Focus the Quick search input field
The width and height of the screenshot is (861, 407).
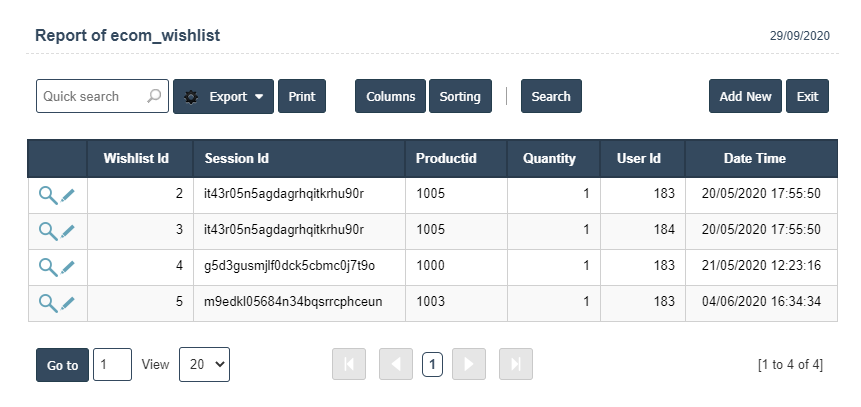(90, 97)
